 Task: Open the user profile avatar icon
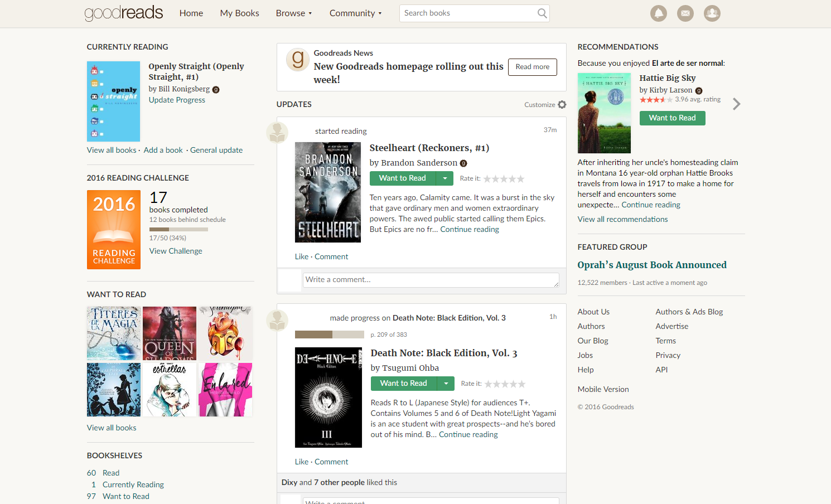click(x=712, y=13)
